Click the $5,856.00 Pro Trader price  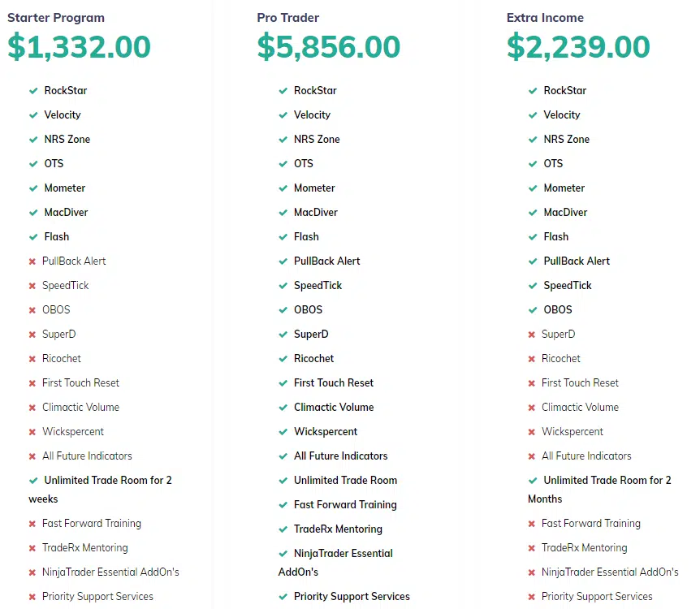(329, 46)
